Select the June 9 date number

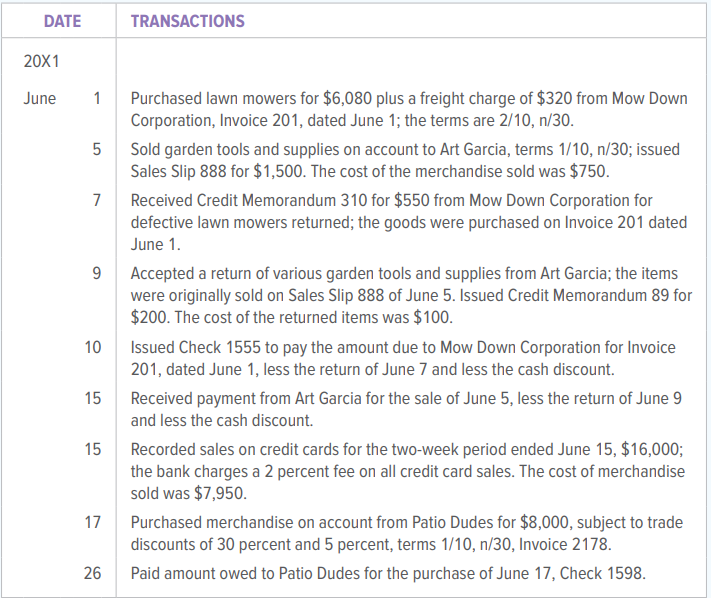[x=97, y=273]
